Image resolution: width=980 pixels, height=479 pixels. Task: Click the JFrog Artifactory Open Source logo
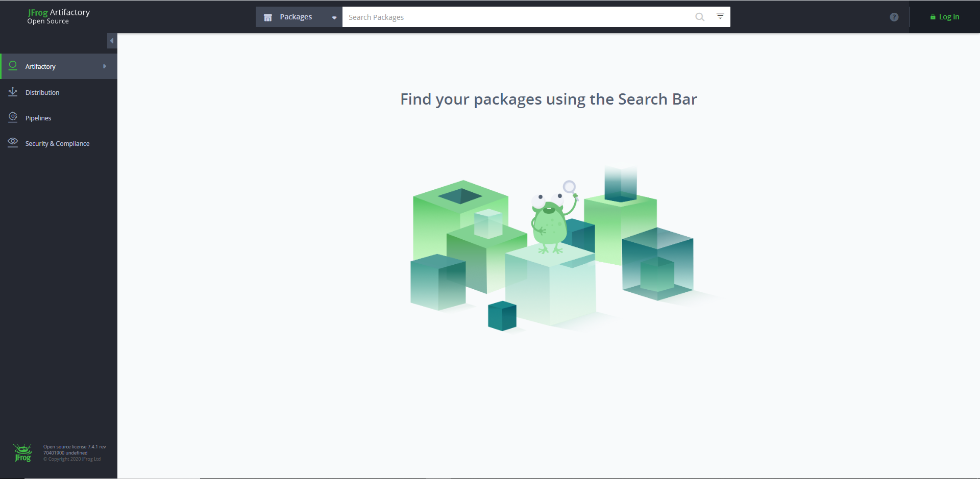pyautogui.click(x=59, y=16)
